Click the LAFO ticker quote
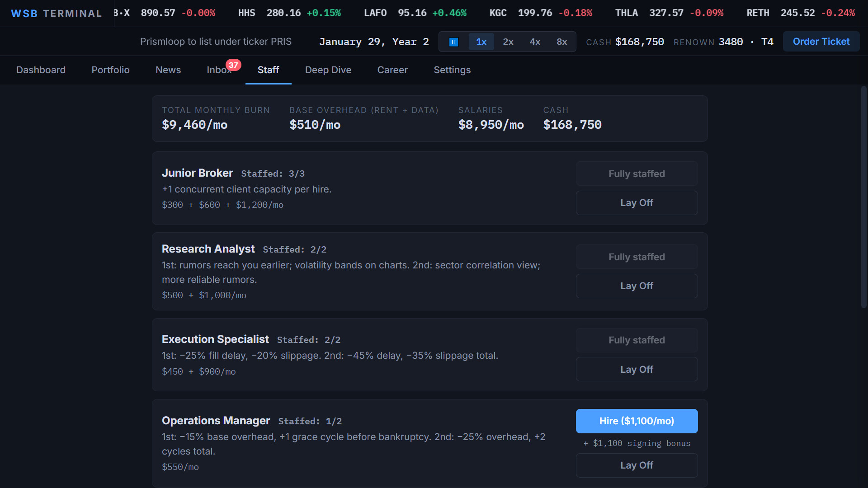The image size is (868, 488). click(x=415, y=13)
